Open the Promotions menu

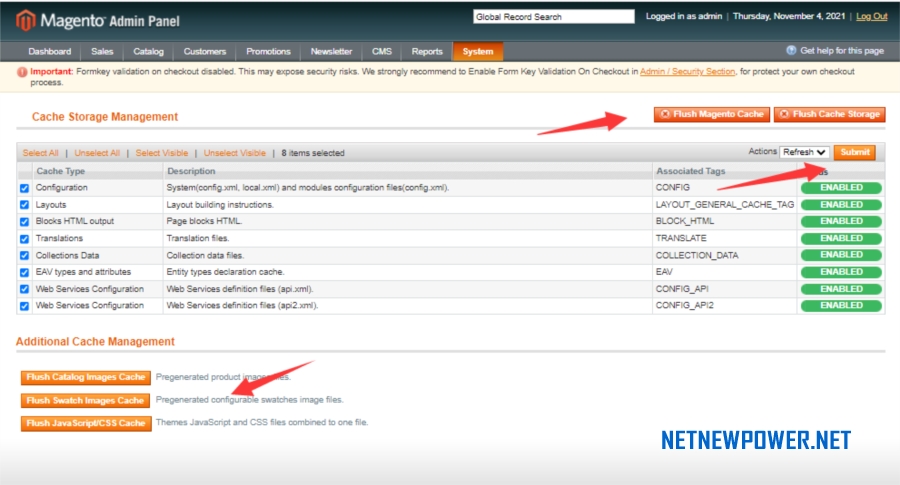268,51
